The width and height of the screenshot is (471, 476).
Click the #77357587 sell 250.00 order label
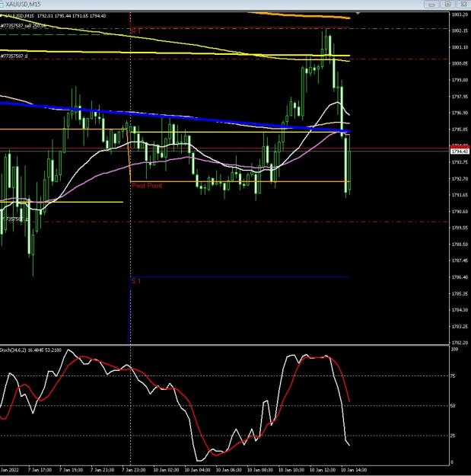point(23,26)
